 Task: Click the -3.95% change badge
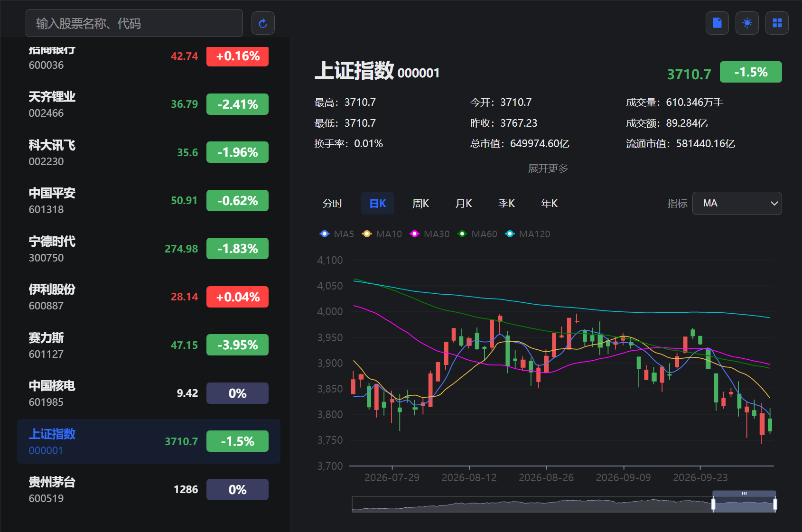pyautogui.click(x=237, y=345)
